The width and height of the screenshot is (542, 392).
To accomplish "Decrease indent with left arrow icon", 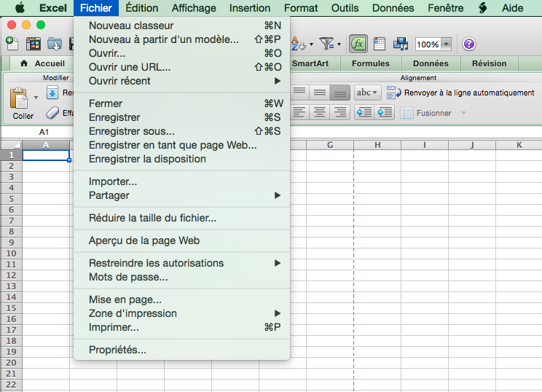I will tap(364, 112).
